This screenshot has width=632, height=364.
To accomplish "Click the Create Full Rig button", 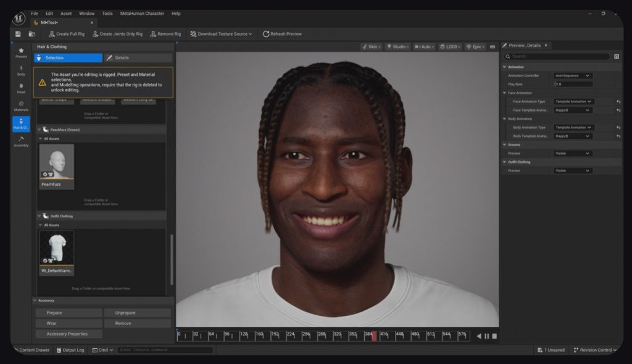I will 66,34.
